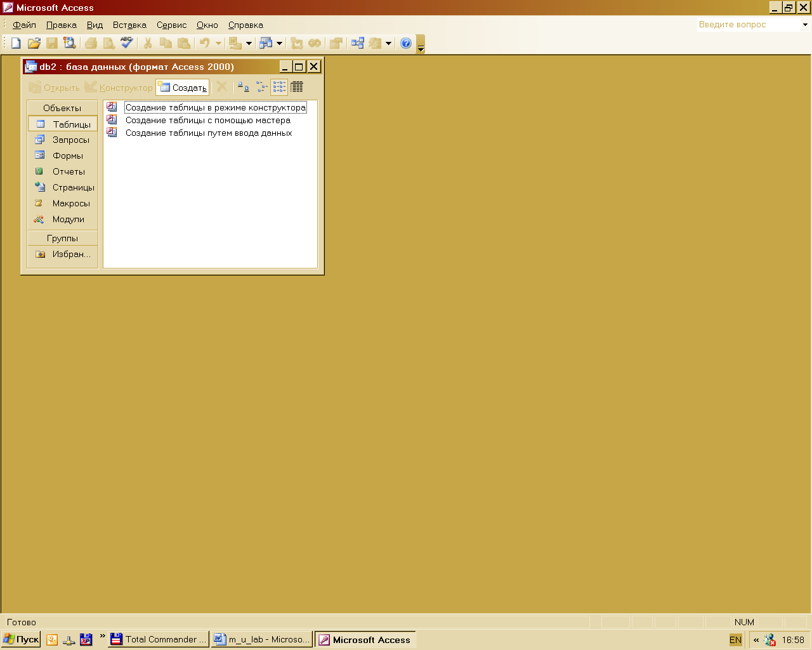The image size is (812, 650).
Task: Select Макросы in Objects panel
Action: [x=63, y=203]
